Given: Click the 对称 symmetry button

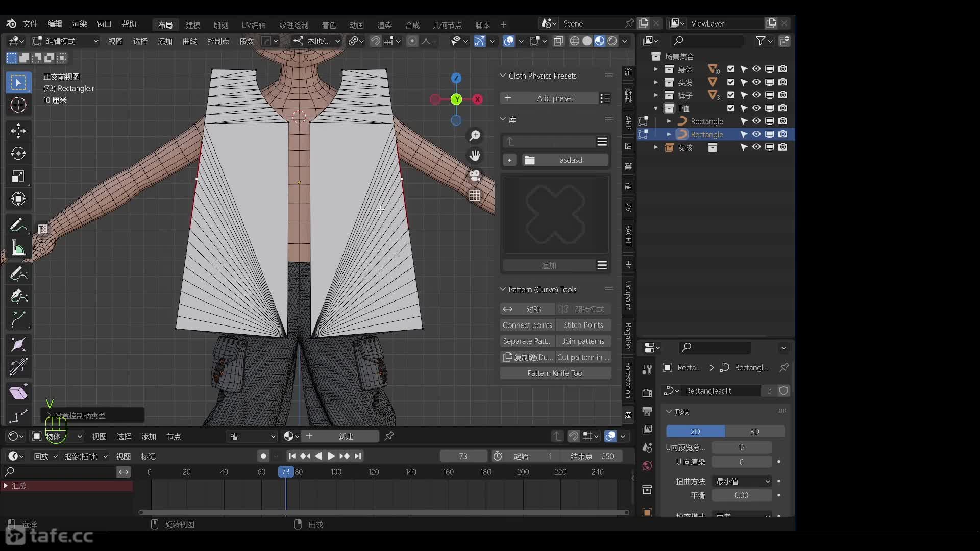Looking at the screenshot, I should [527, 309].
